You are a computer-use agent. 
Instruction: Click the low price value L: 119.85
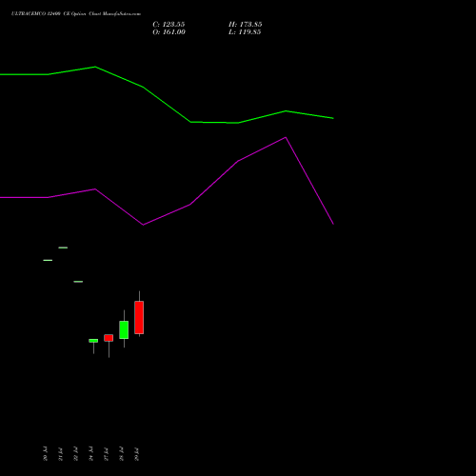tap(245, 32)
